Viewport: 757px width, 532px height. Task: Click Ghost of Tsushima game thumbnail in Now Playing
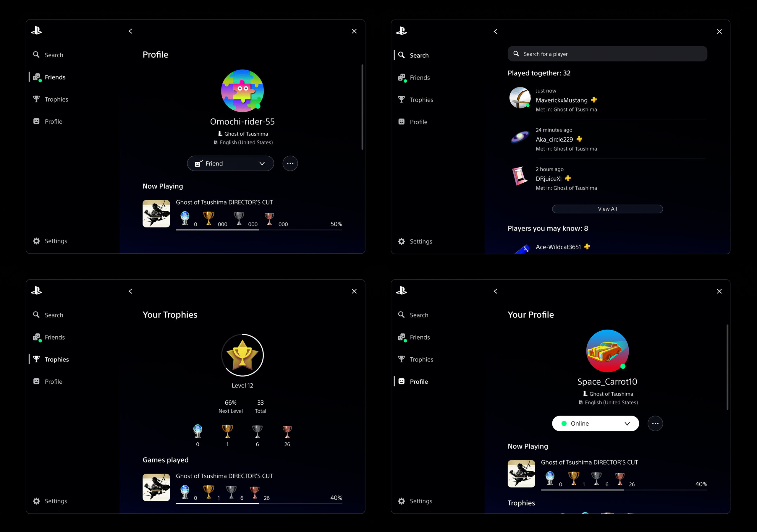157,213
